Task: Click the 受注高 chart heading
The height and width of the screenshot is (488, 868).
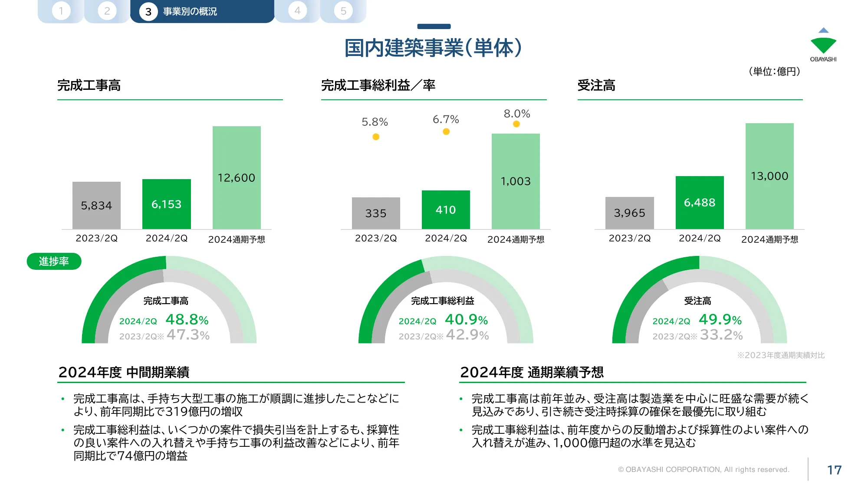Action: 596,85
